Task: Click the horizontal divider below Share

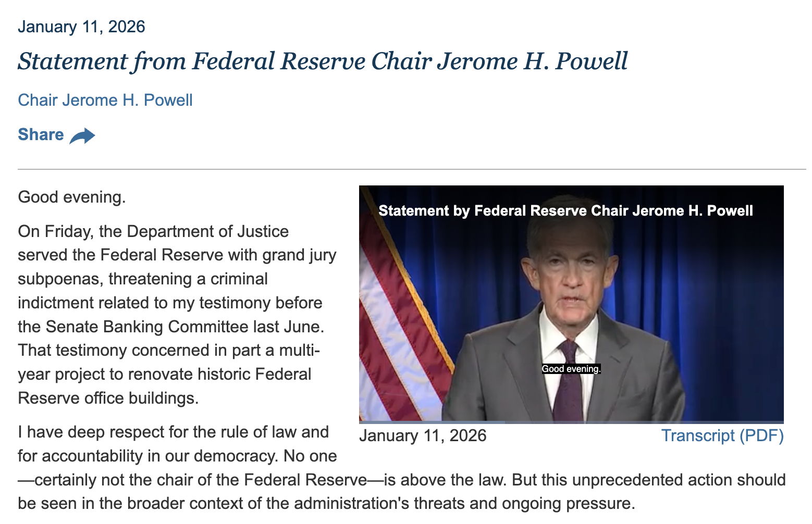Action: pos(412,169)
